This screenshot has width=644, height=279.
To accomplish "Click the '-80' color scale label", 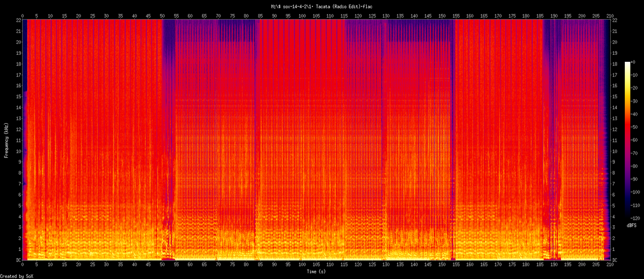I will [634, 166].
